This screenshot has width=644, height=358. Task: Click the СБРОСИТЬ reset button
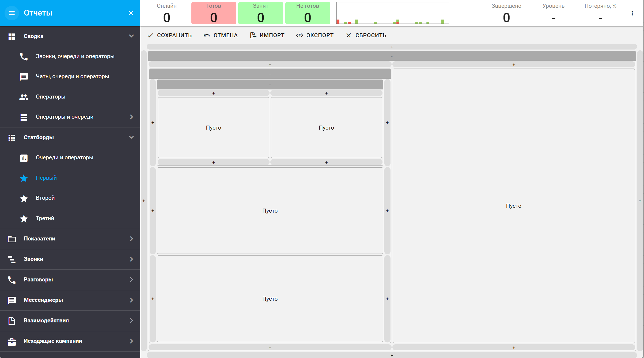(x=366, y=35)
